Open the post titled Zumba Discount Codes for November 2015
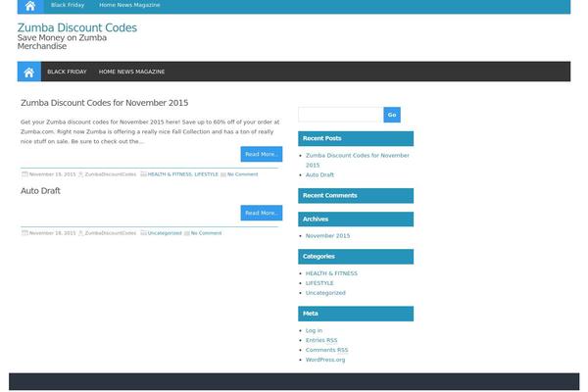Image resolution: width=588 pixels, height=392 pixels. 104,103
